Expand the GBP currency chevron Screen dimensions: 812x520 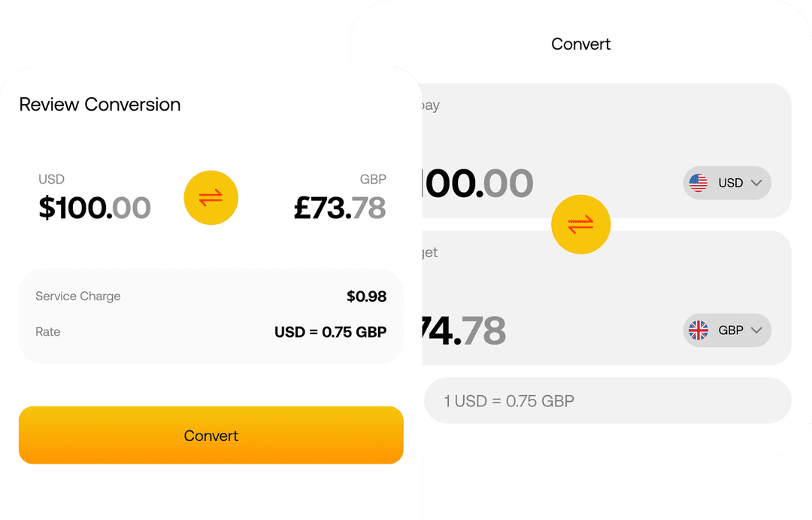[756, 330]
